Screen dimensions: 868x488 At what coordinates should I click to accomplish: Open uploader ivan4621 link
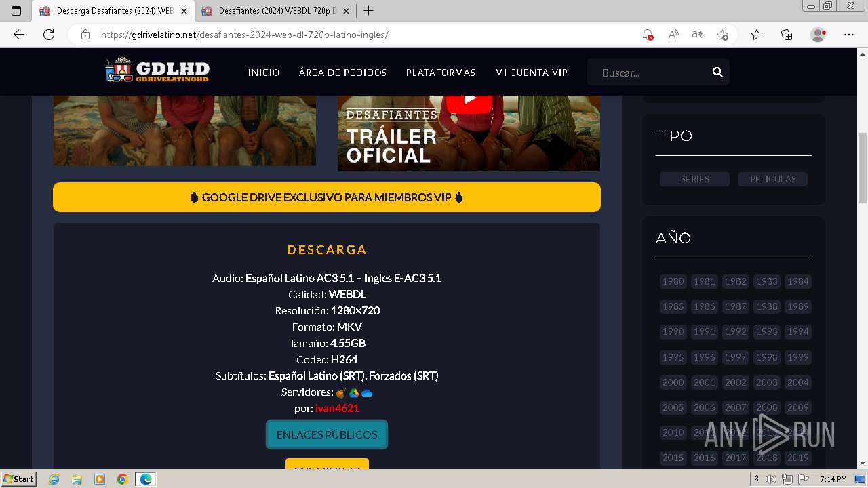(x=337, y=408)
